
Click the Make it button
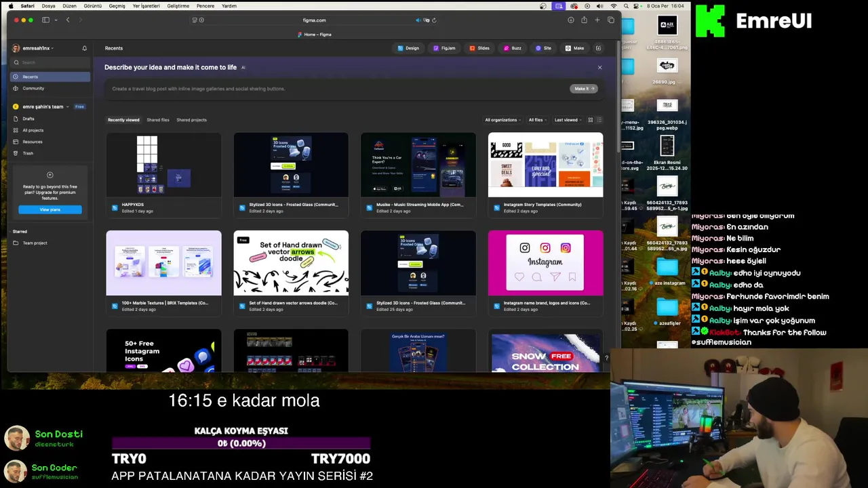coord(584,89)
